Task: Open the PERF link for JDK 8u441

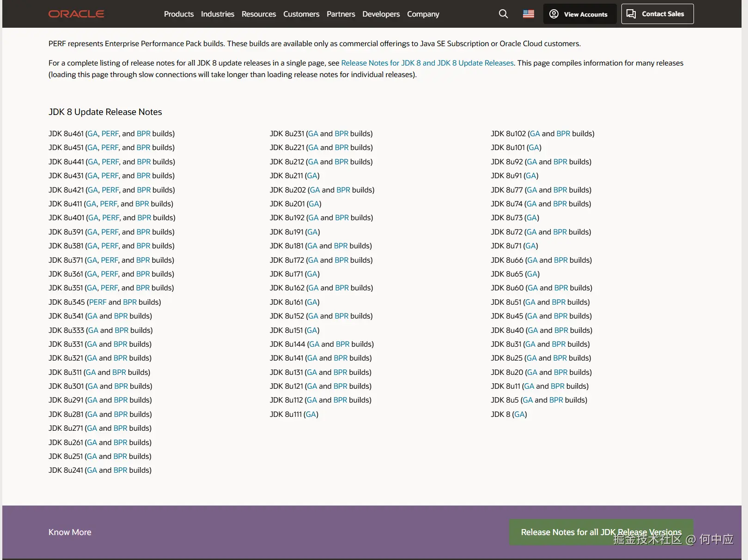Action: (110, 162)
